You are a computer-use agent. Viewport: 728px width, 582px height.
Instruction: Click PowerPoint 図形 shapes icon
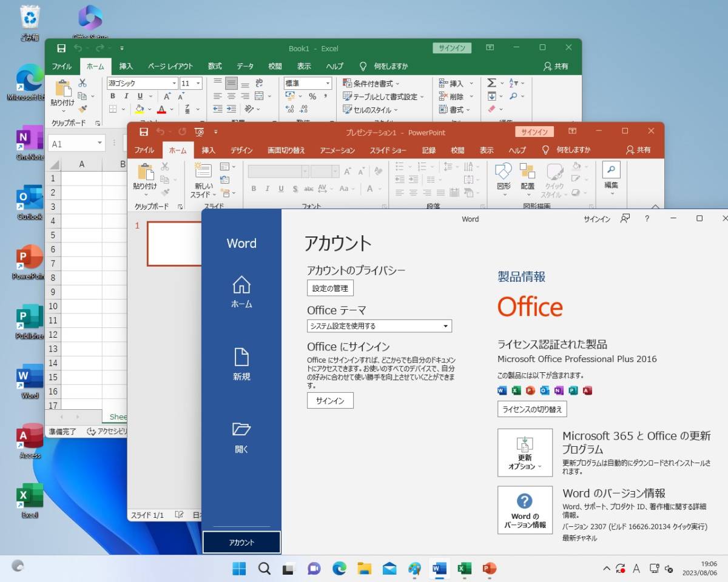click(504, 172)
